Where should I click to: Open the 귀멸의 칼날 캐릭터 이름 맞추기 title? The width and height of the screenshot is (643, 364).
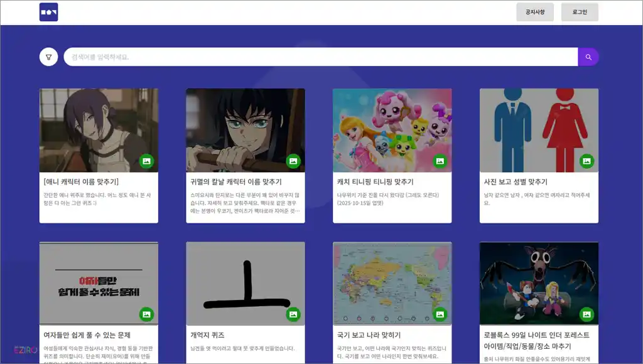tap(236, 182)
